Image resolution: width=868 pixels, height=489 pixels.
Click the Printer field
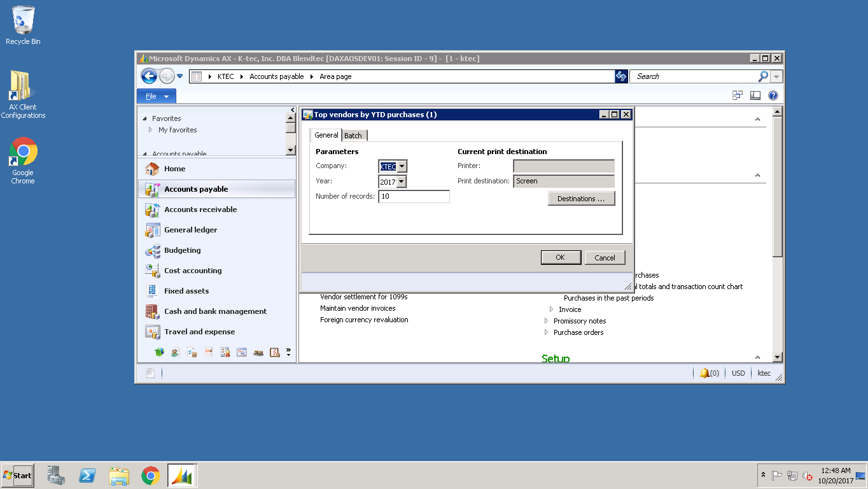tap(564, 166)
